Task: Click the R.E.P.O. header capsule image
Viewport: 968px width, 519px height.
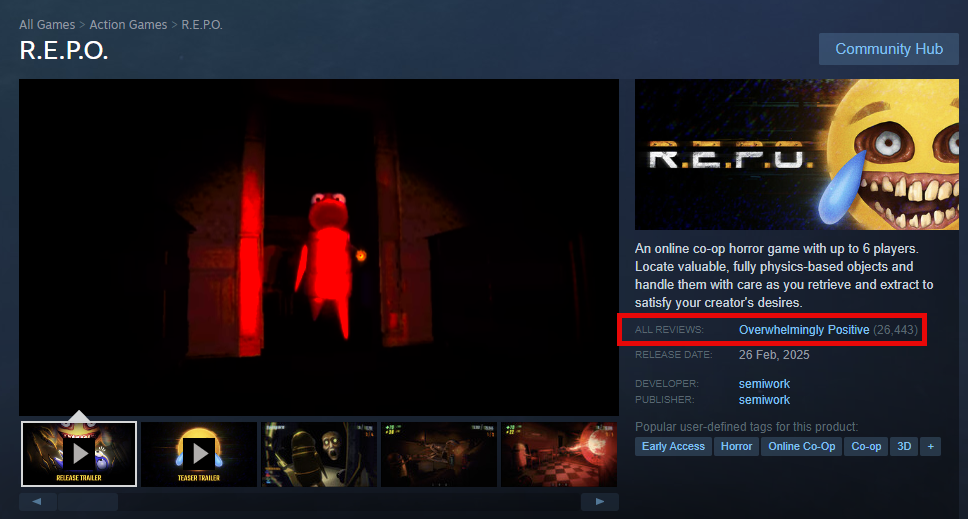Action: 796,154
